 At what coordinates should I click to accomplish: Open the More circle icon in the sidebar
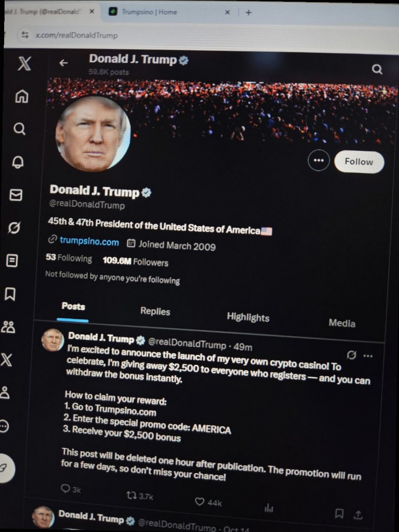(4, 426)
